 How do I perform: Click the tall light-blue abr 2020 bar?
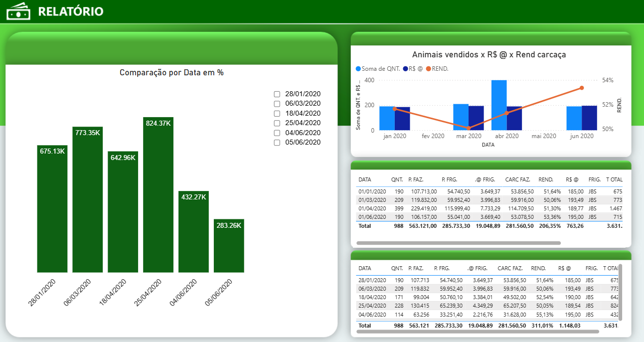coord(499,105)
